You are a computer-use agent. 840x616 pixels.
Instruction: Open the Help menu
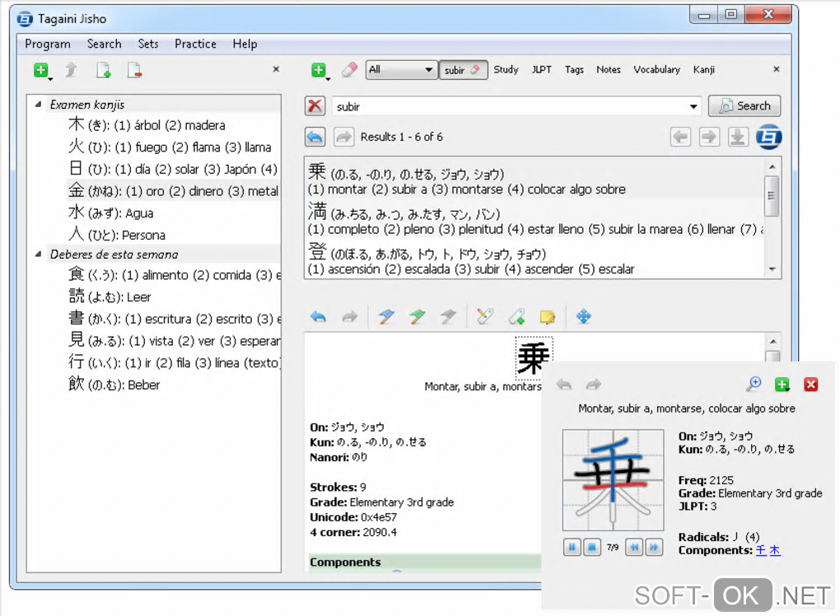(245, 44)
